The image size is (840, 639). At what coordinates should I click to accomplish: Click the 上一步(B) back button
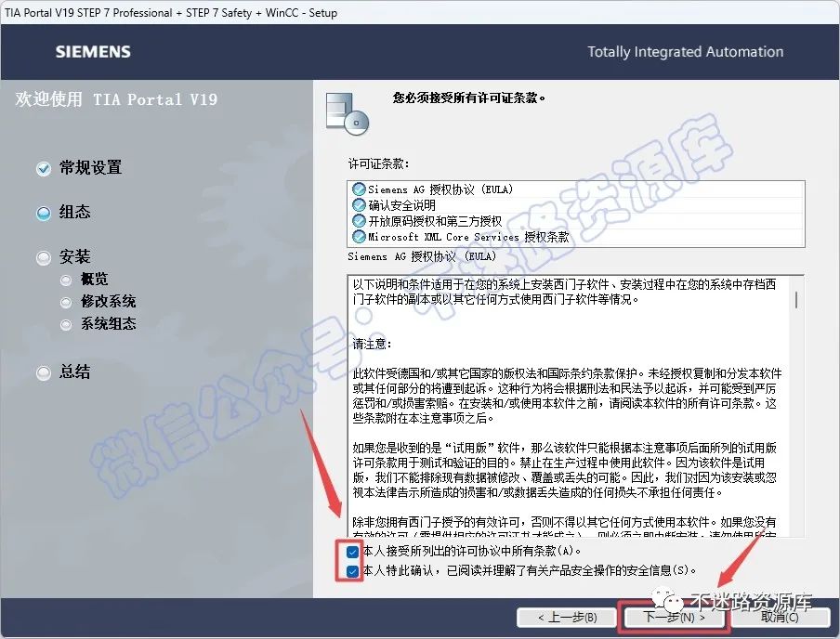pos(567,617)
